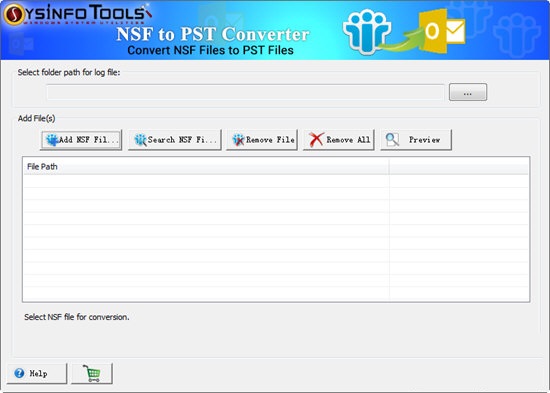Open Search NSF Files dialog
This screenshot has width=550, height=393.
[175, 140]
